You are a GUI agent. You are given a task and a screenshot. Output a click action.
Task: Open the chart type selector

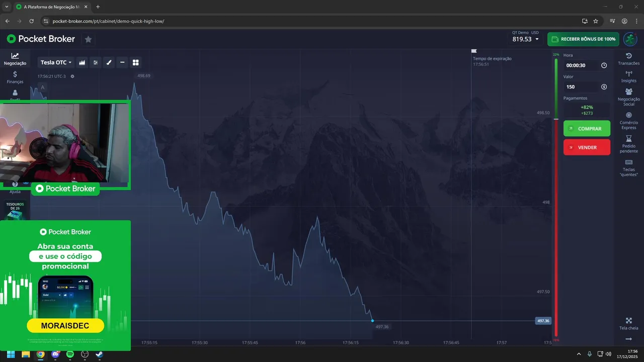(82, 62)
